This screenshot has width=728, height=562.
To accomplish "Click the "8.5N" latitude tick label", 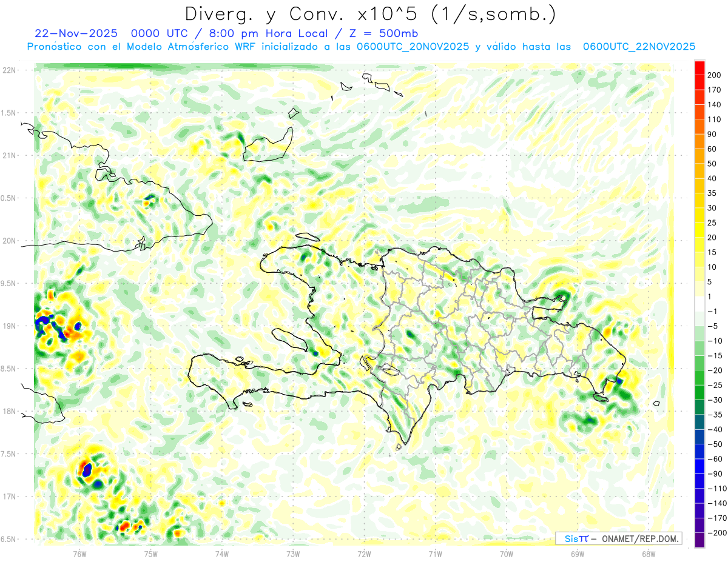I will coord(8,369).
